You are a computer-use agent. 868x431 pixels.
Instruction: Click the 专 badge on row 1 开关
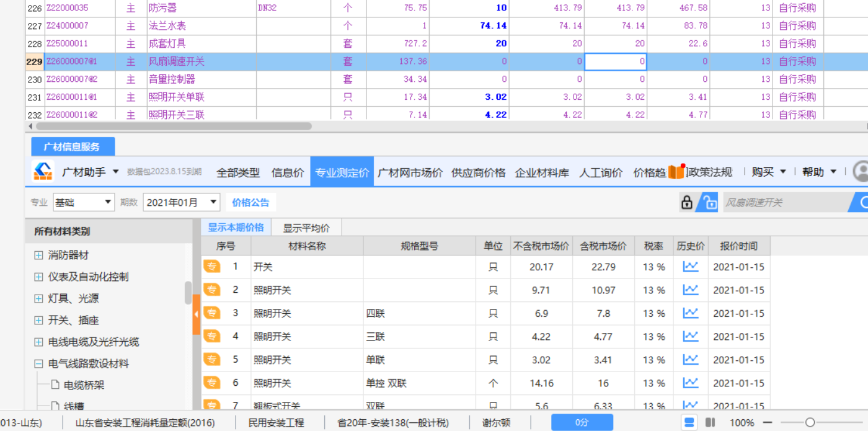[212, 267]
